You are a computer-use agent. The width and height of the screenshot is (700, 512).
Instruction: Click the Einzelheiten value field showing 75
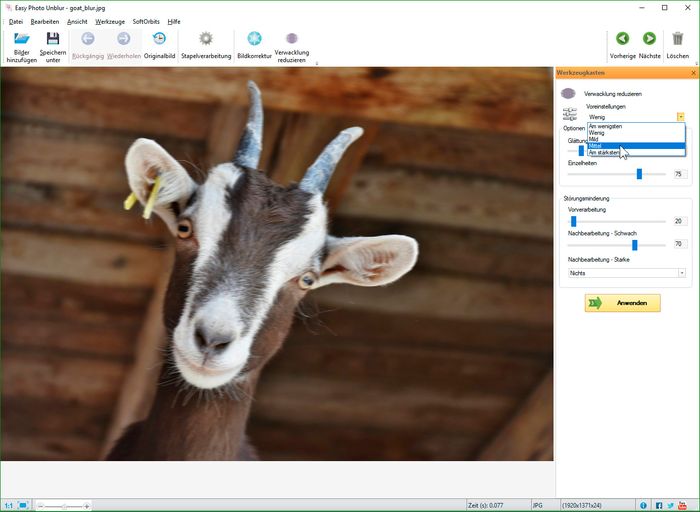[679, 174]
